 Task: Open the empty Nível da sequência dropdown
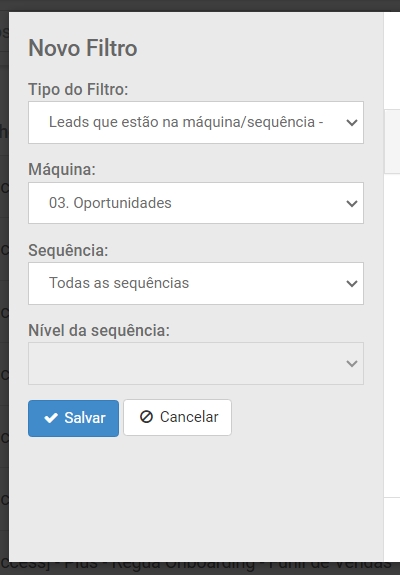pos(196,363)
